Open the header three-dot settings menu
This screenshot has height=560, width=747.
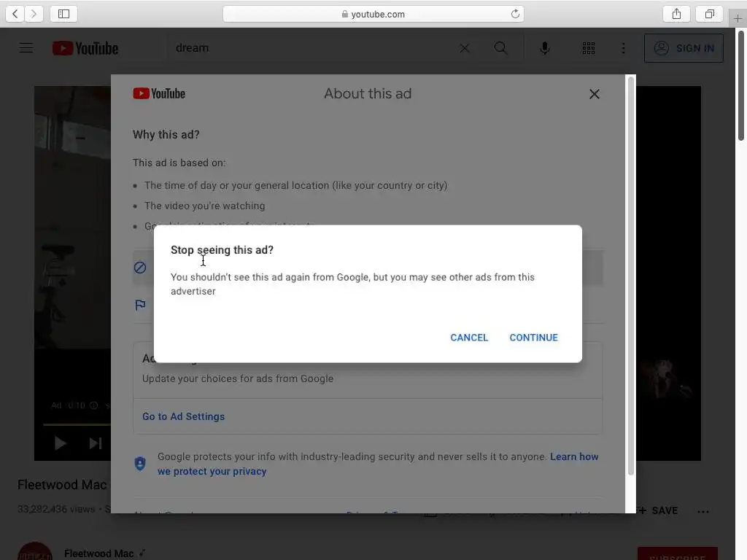point(624,48)
